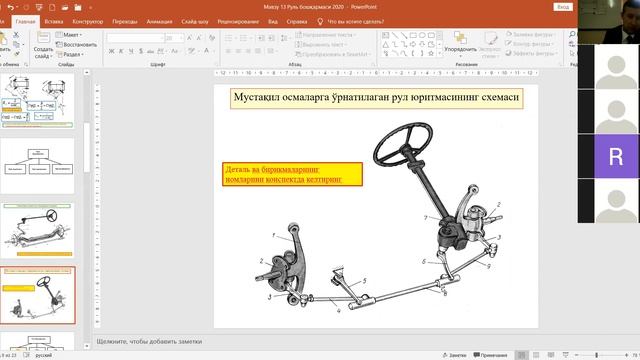This screenshot has height=360, width=640.
Task: Clear all formatting icon
Action: click(212, 38)
